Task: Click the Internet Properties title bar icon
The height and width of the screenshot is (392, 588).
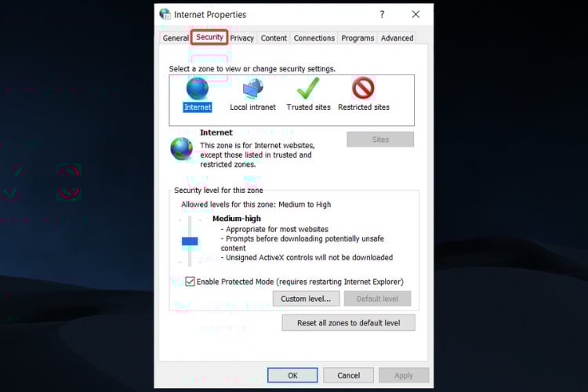Action: click(x=165, y=14)
